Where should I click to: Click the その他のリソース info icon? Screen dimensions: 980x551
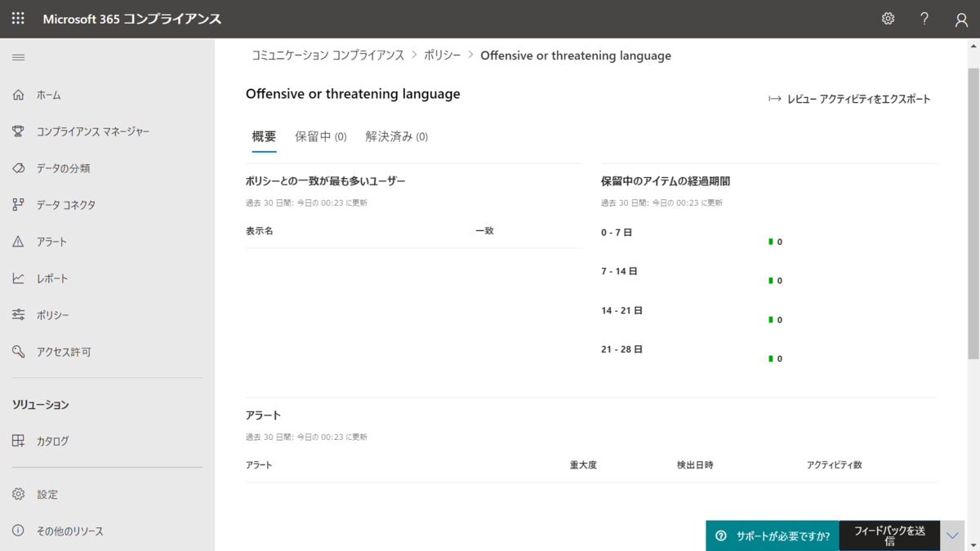point(18,531)
